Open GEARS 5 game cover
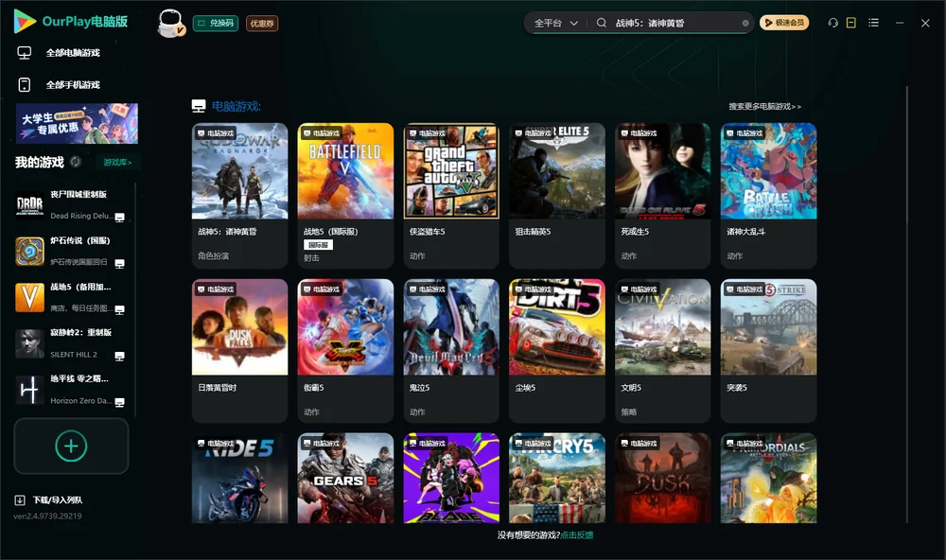The height and width of the screenshot is (560, 946). coord(345,478)
